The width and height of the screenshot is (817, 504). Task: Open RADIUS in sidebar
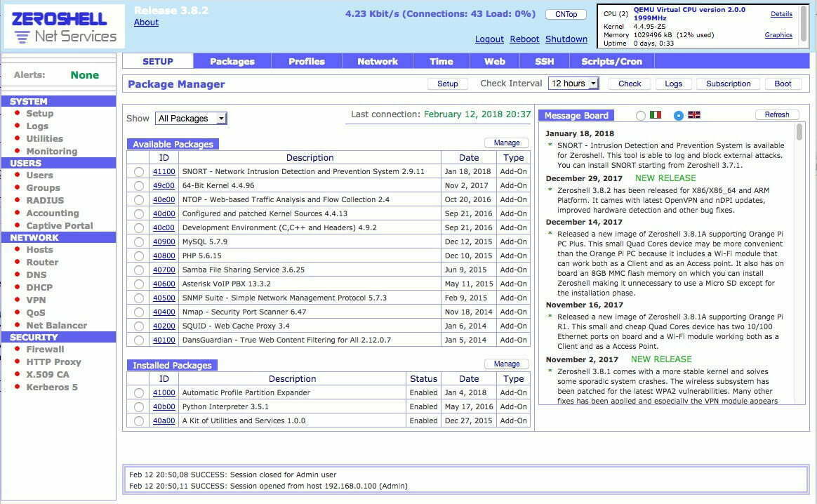45,201
